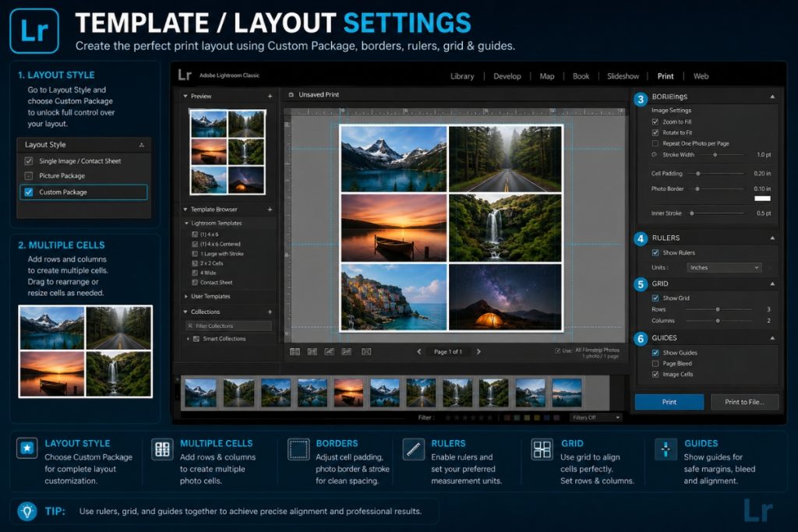The image size is (798, 532).
Task: Go to the previous page with the left arrow
Action: click(418, 351)
